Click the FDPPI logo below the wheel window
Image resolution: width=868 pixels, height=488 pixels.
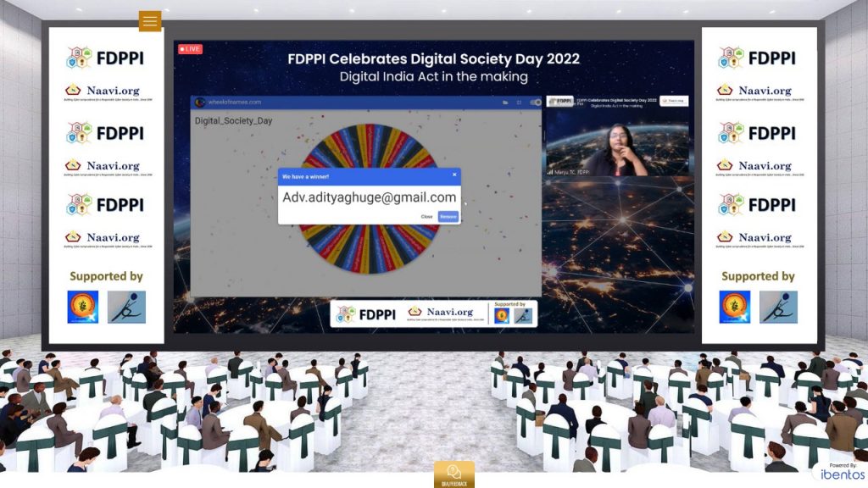(x=366, y=314)
